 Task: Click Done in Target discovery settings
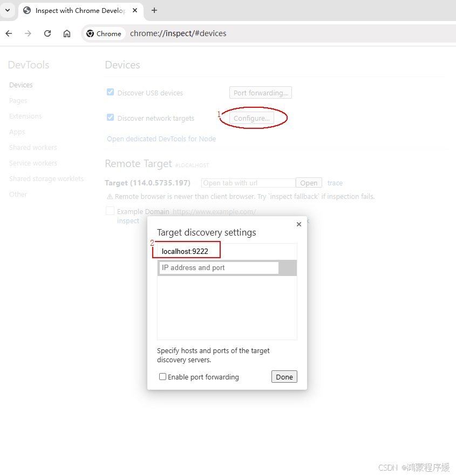(x=284, y=377)
